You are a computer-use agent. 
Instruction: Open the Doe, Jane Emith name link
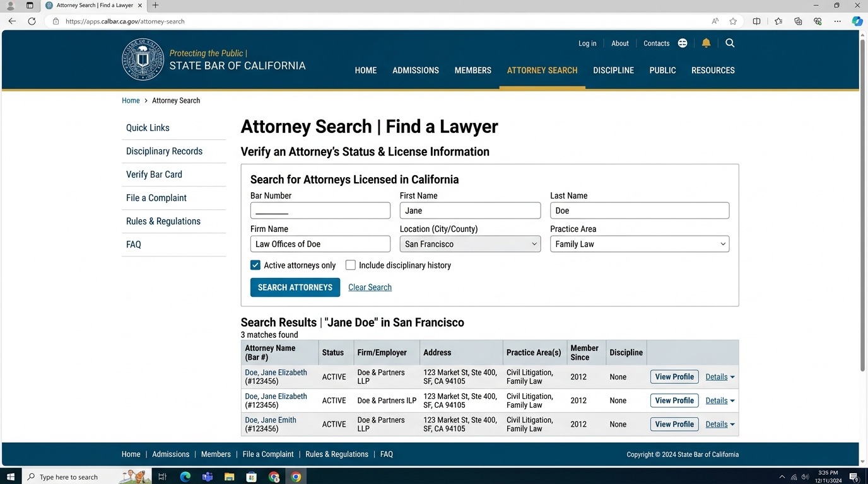coord(271,420)
